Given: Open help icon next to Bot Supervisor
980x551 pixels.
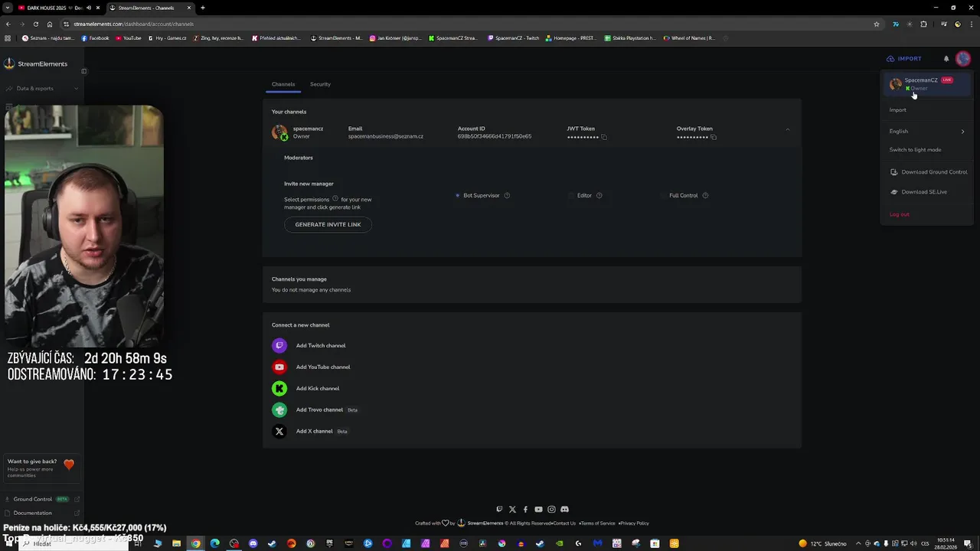Looking at the screenshot, I should click(x=507, y=195).
